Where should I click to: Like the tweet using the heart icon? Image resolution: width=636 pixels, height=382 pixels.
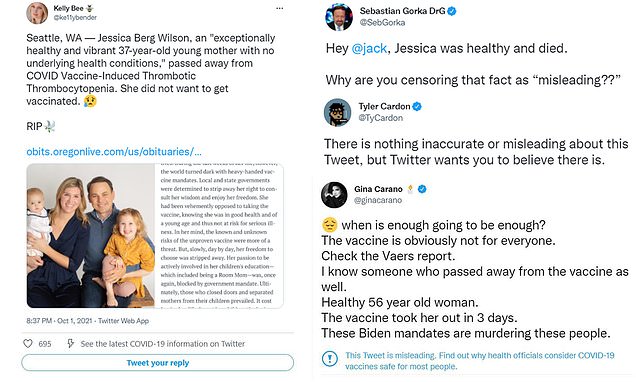tap(28, 343)
